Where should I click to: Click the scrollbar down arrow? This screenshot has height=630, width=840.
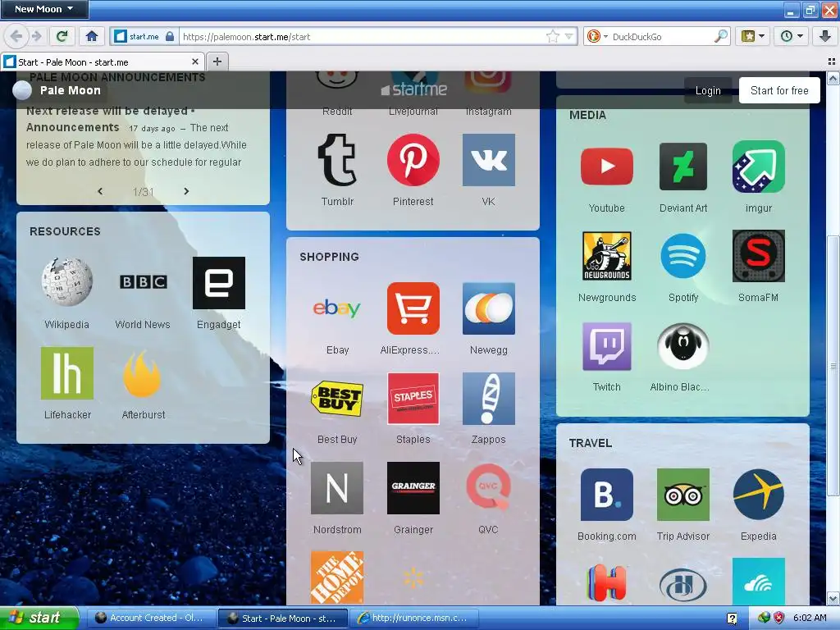[x=833, y=598]
